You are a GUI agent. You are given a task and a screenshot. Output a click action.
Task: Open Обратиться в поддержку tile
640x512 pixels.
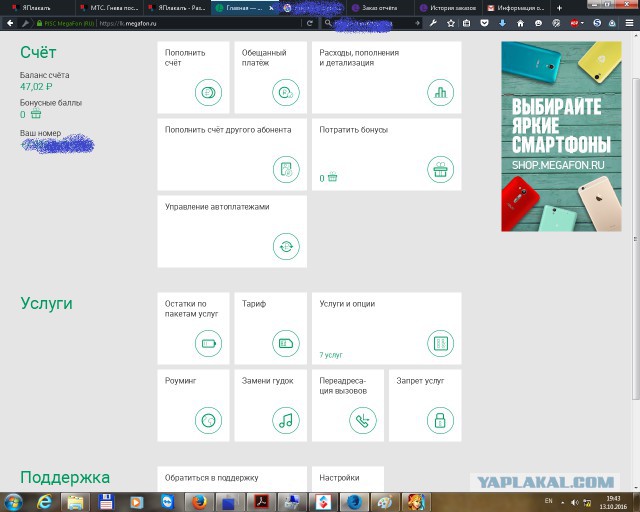[232, 479]
